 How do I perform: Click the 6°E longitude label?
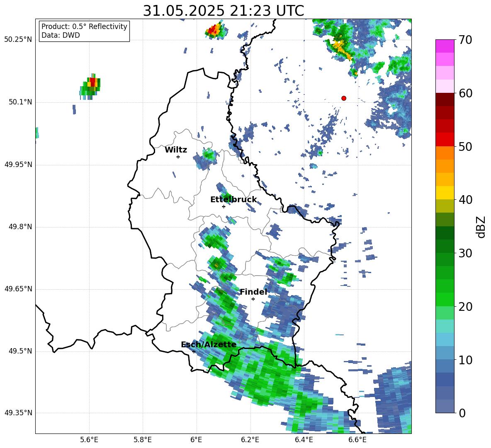(196, 440)
